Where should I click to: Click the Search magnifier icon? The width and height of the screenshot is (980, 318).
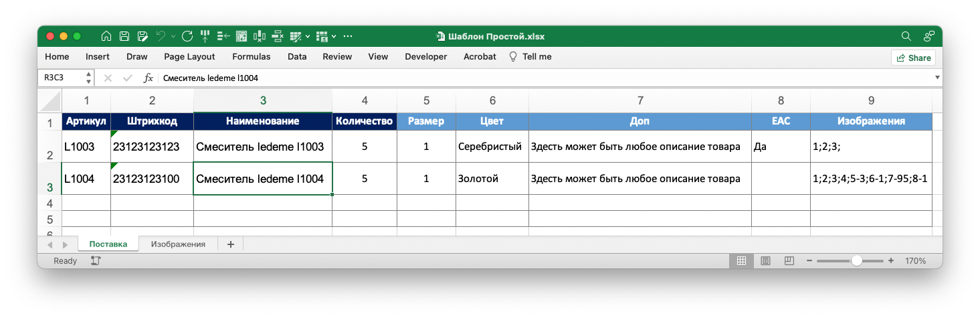point(906,36)
